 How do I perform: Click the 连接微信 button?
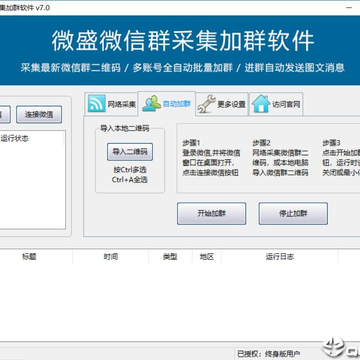pyautogui.click(x=39, y=115)
